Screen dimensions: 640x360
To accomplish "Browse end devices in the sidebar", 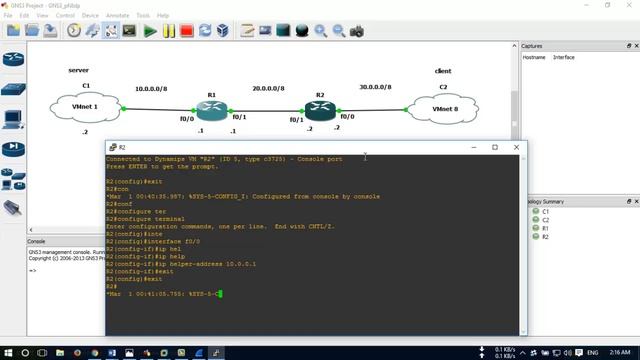I will click(x=13, y=120).
